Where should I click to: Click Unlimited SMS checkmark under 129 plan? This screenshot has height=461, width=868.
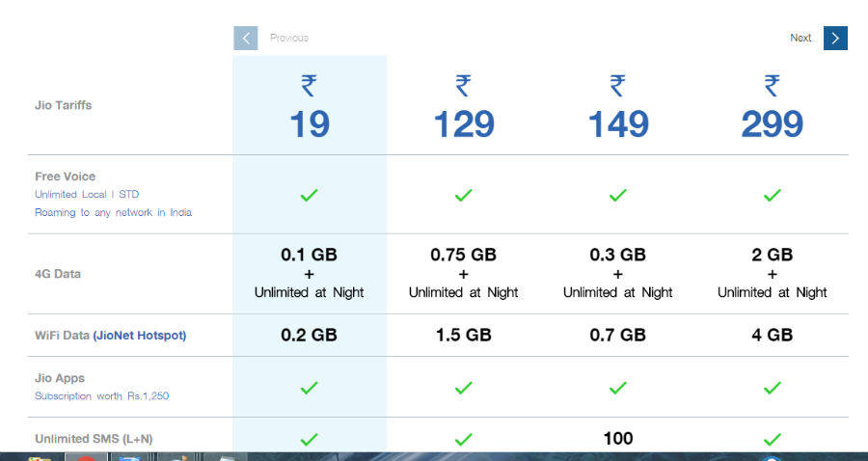[463, 439]
